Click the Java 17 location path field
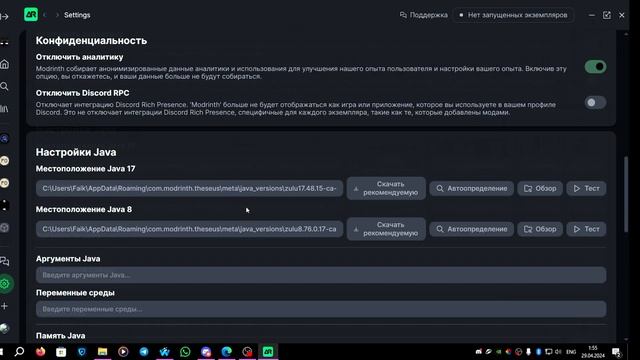This screenshot has width=640, height=360. click(189, 188)
